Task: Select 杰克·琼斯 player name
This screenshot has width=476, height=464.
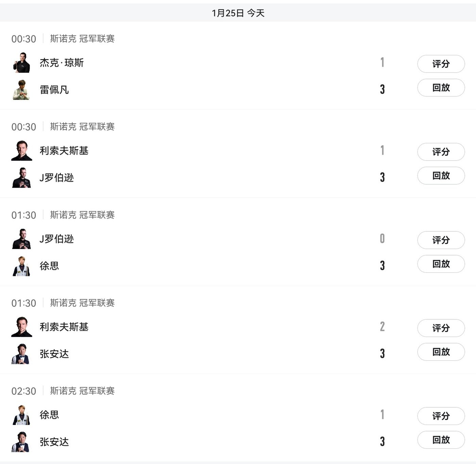Action: [x=62, y=63]
